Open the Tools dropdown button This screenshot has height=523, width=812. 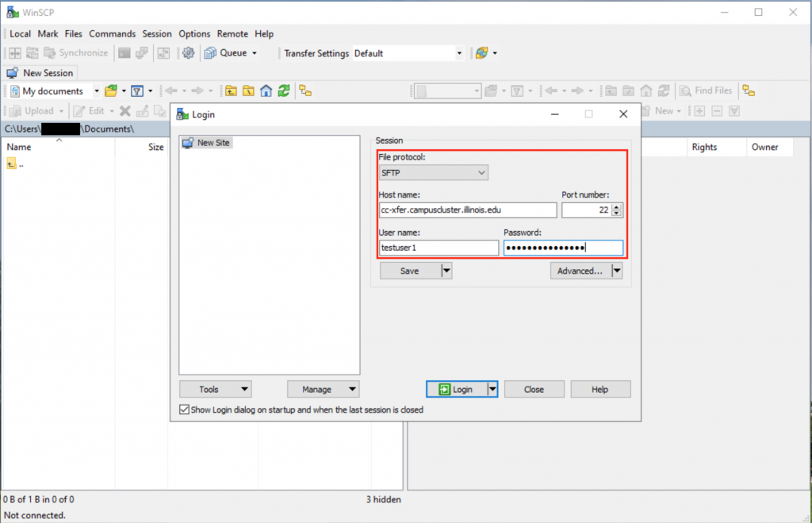(216, 389)
